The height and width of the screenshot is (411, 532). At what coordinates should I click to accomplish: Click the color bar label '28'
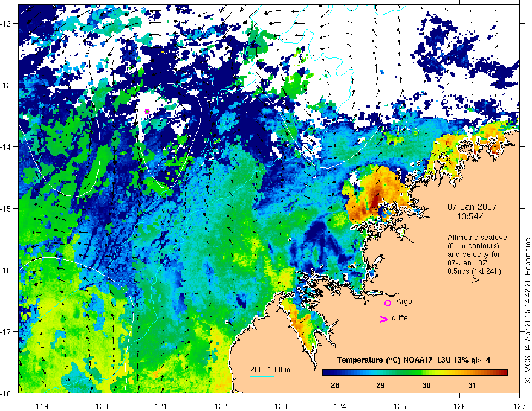click(x=335, y=385)
